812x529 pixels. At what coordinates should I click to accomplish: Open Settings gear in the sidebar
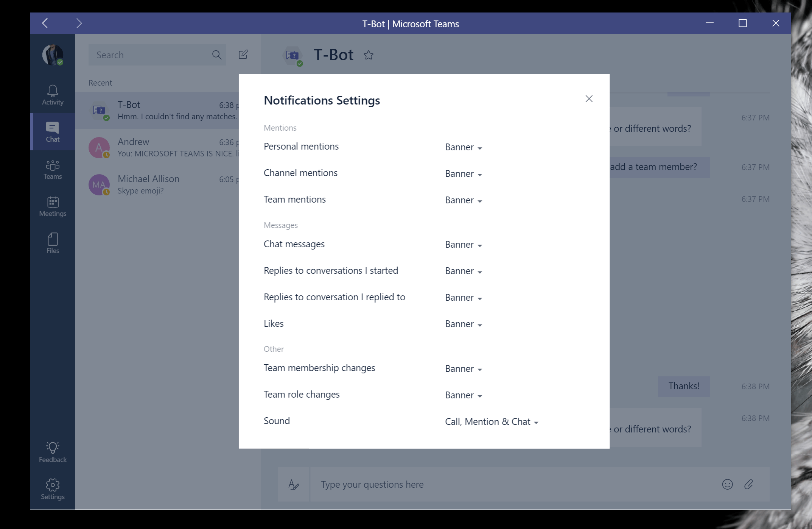[53, 489]
